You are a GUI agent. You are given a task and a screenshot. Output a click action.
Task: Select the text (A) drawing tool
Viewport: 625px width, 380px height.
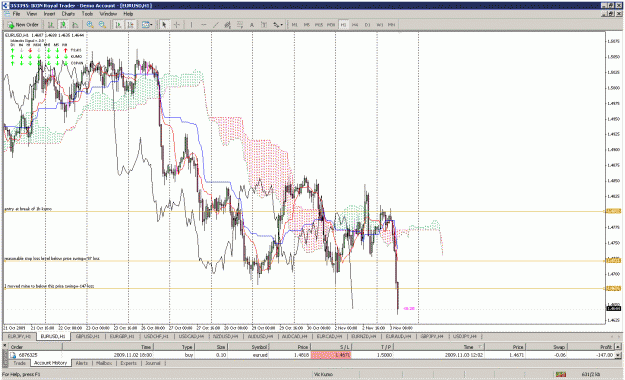[x=252, y=25]
